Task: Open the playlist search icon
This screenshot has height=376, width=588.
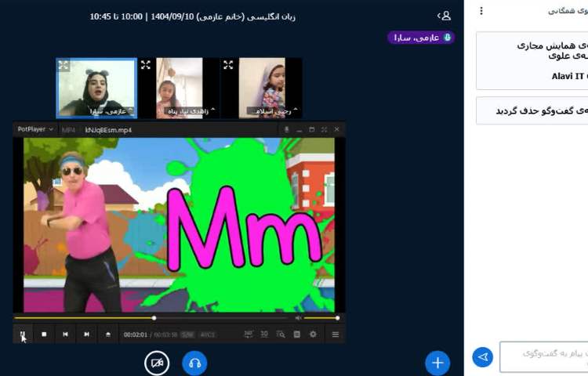Action: [x=281, y=334]
